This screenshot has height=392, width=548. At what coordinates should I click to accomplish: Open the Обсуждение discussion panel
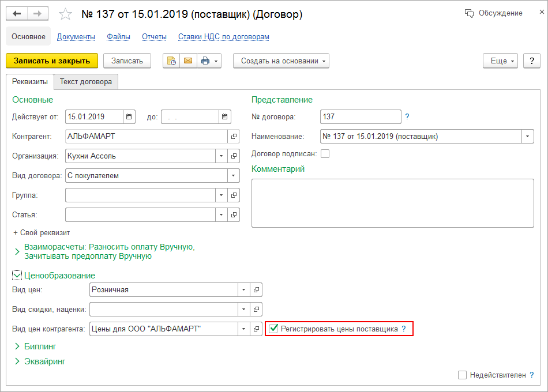click(x=494, y=13)
